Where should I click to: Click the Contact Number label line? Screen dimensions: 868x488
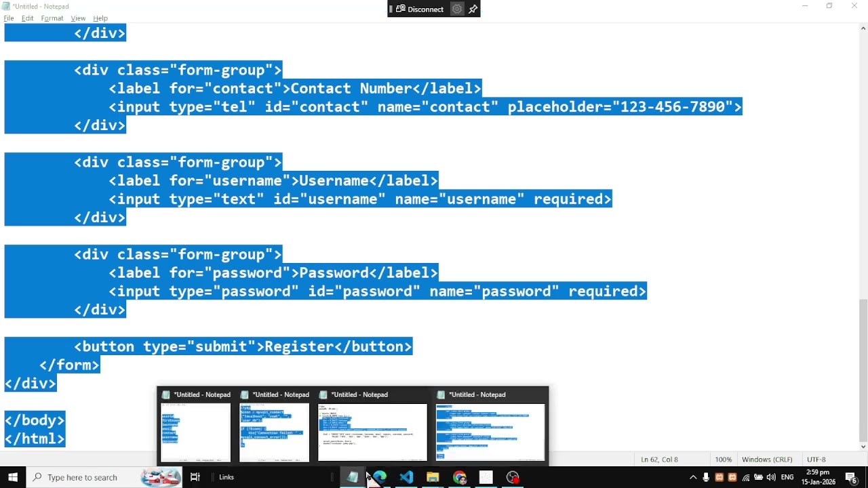pos(295,89)
